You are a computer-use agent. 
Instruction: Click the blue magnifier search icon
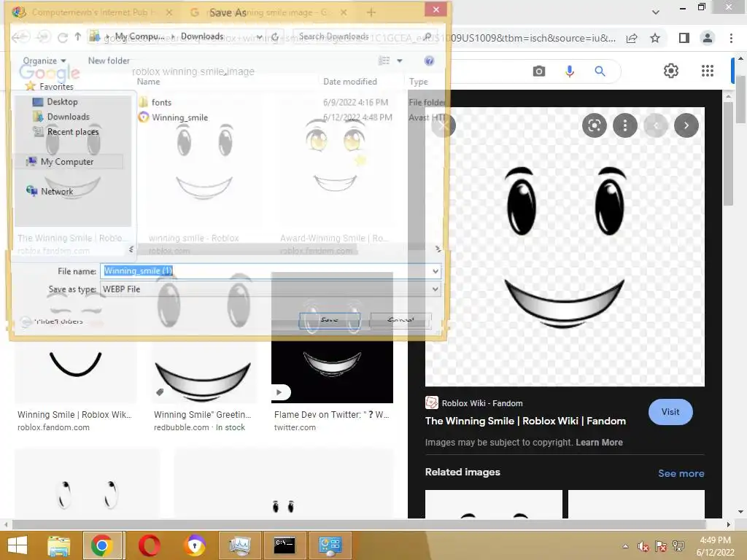(600, 71)
